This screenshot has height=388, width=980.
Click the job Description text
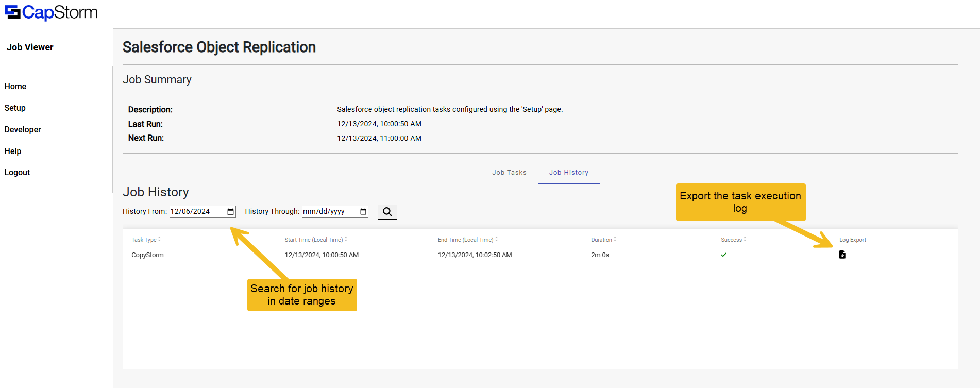[x=450, y=109]
